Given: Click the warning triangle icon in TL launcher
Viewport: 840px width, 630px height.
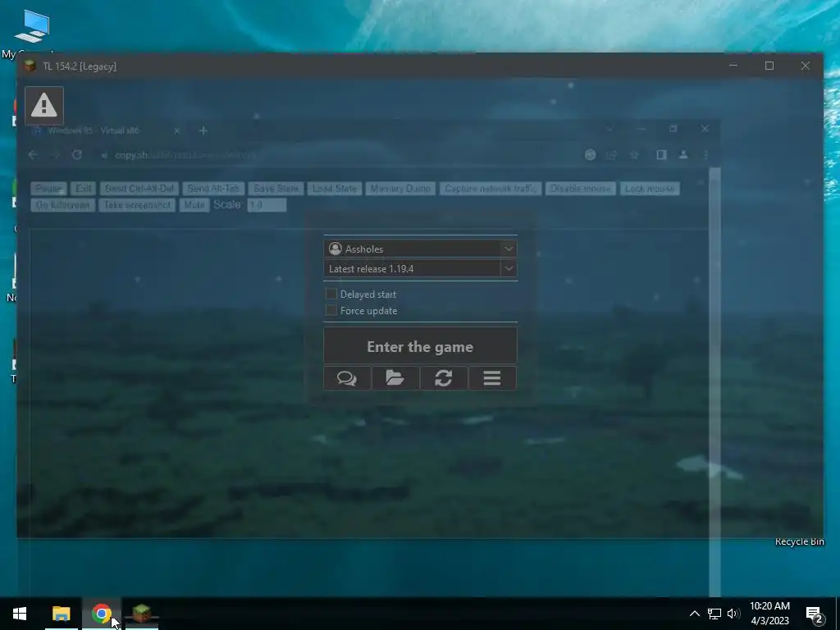Looking at the screenshot, I should 44,106.
